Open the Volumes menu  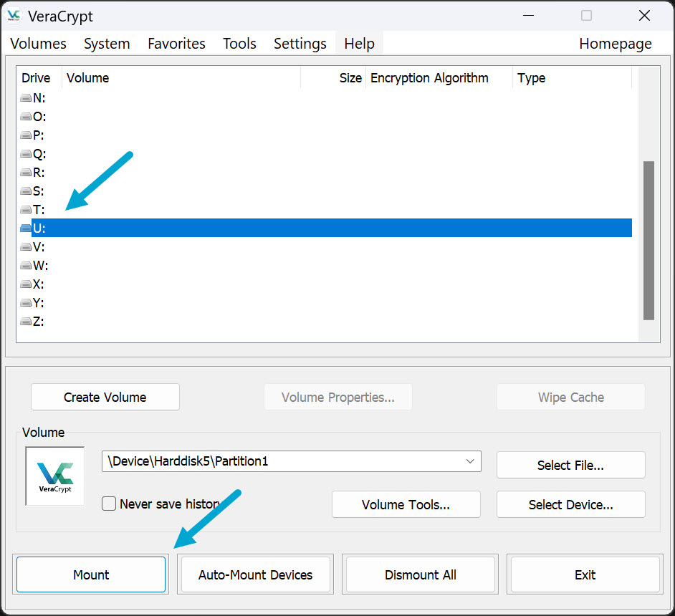pyautogui.click(x=38, y=44)
